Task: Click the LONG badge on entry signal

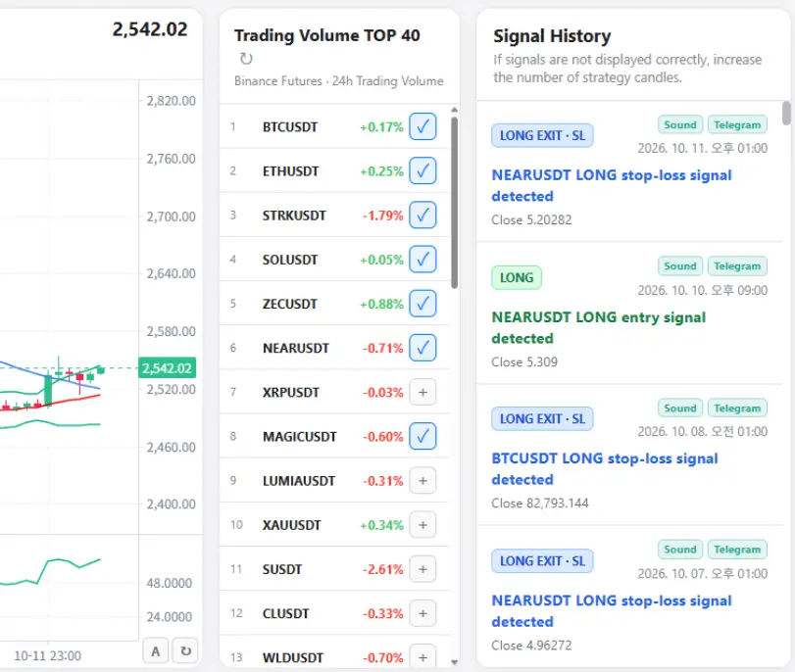Action: [517, 278]
